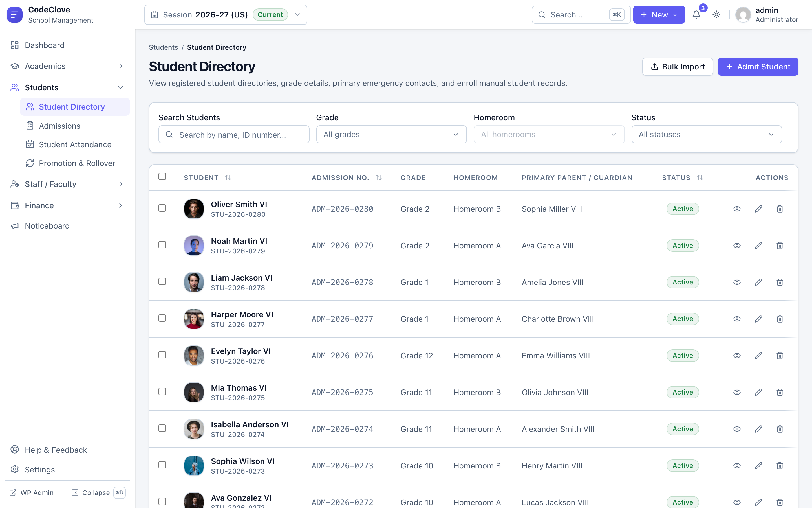Check the box for Oliver Smith VI

(x=162, y=208)
